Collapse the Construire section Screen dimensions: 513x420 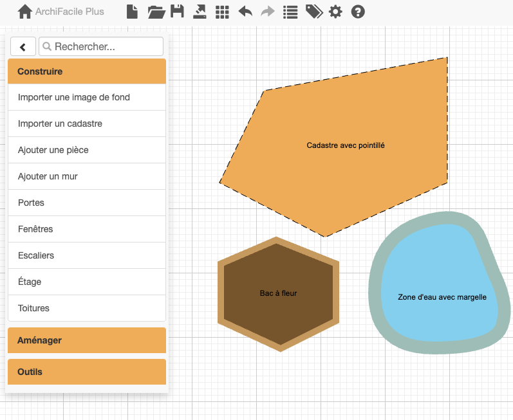pyautogui.click(x=87, y=71)
